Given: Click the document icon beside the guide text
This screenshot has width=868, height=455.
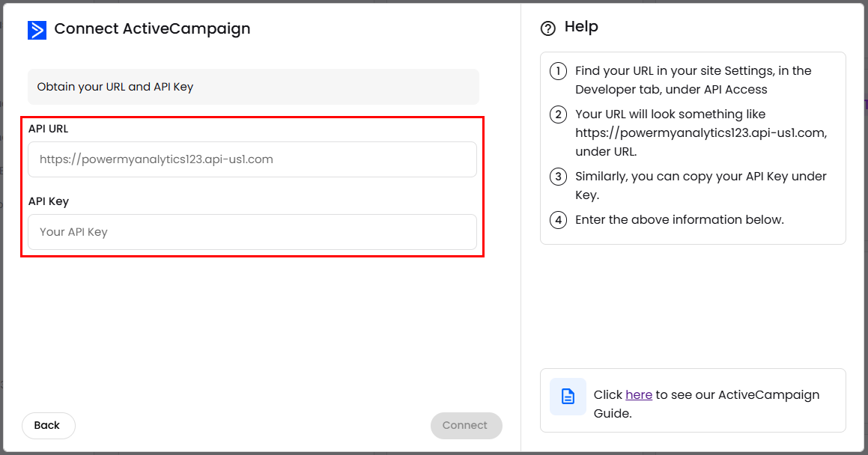Looking at the screenshot, I should click(x=568, y=397).
